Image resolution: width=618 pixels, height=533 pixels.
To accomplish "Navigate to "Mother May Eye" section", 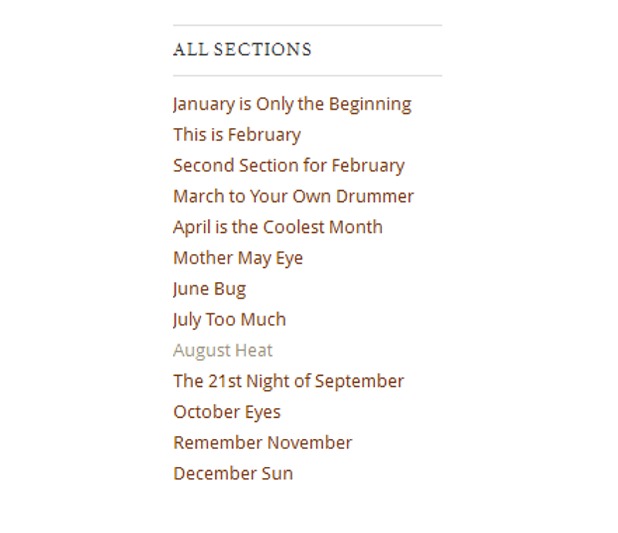I will (237, 258).
